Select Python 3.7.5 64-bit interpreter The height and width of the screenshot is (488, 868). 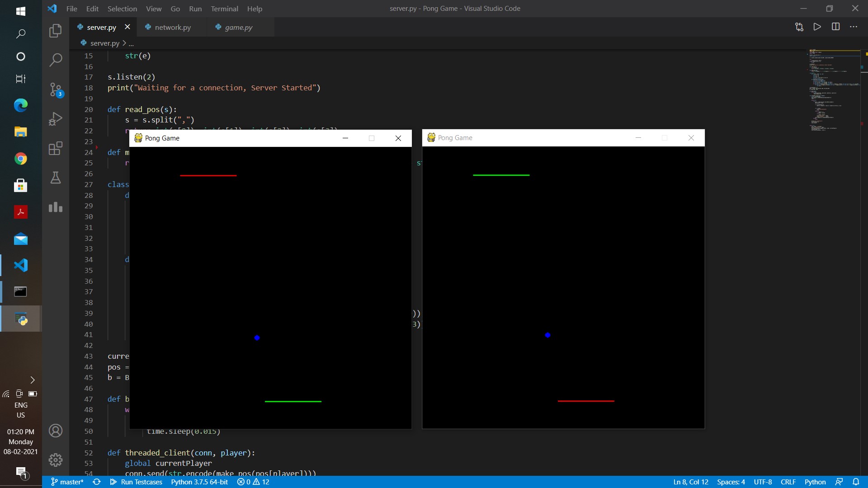[199, 482]
